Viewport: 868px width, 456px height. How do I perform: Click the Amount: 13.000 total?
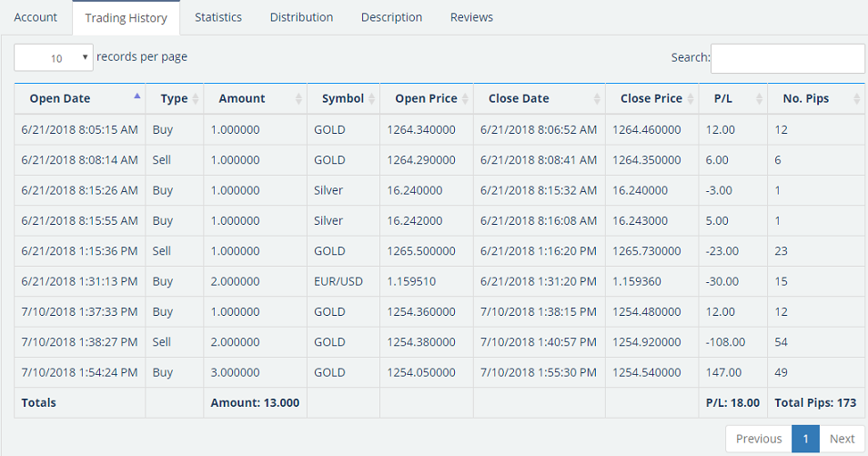click(255, 403)
